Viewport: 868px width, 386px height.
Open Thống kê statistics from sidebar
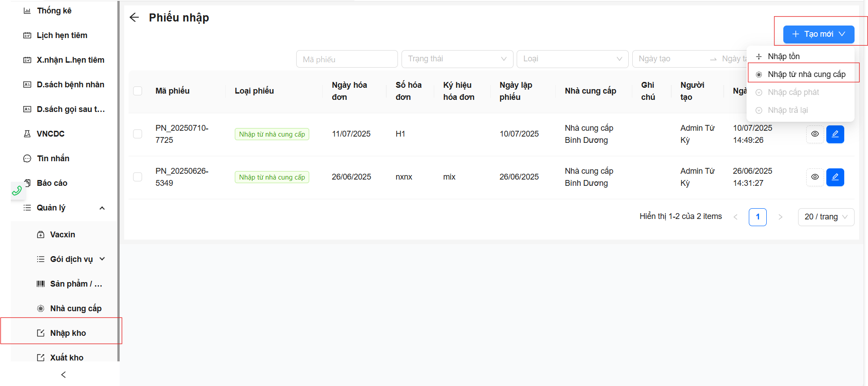coord(54,11)
